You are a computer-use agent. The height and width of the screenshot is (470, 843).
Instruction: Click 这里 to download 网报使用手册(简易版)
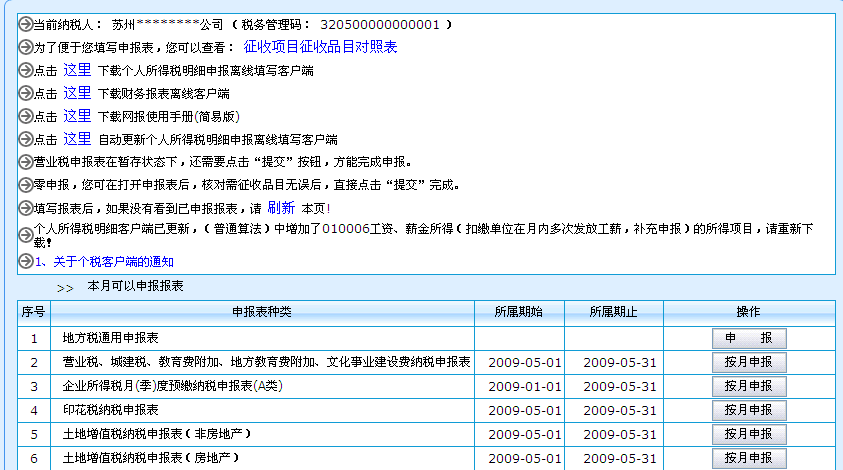click(x=77, y=116)
